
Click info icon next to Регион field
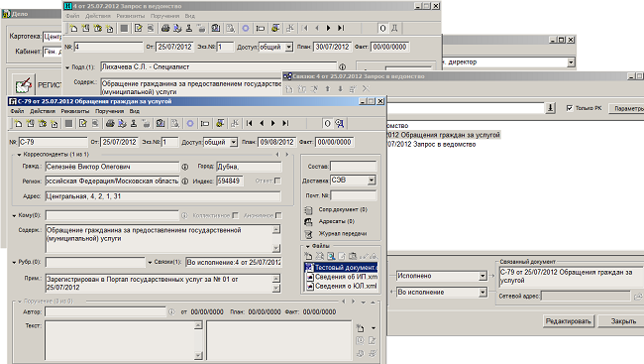[185, 181]
